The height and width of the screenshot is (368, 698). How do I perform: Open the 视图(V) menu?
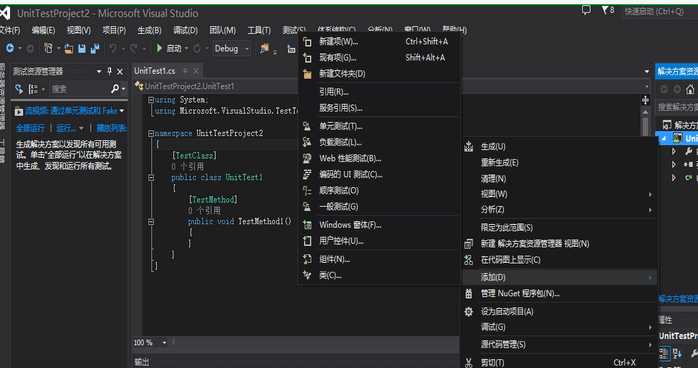point(79,30)
